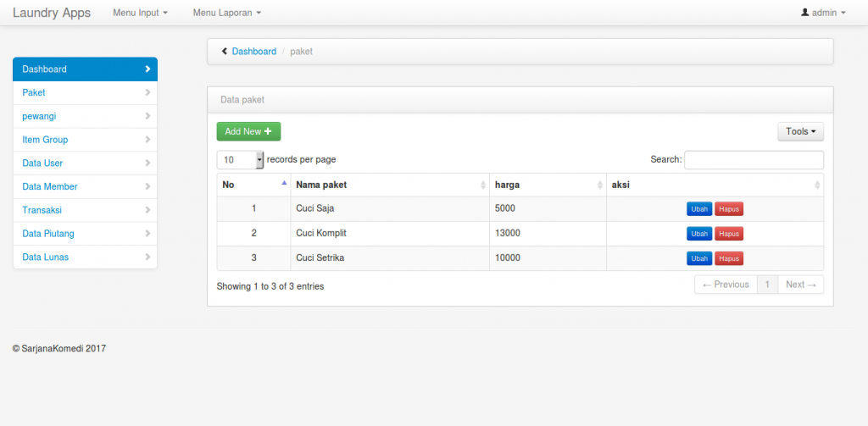Click Hapus for Cuci Setrika
The width and height of the screenshot is (868, 426).
(729, 258)
